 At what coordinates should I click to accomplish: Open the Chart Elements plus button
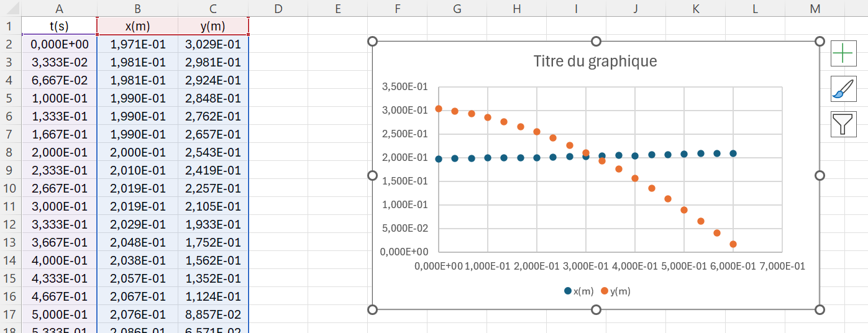coord(843,53)
